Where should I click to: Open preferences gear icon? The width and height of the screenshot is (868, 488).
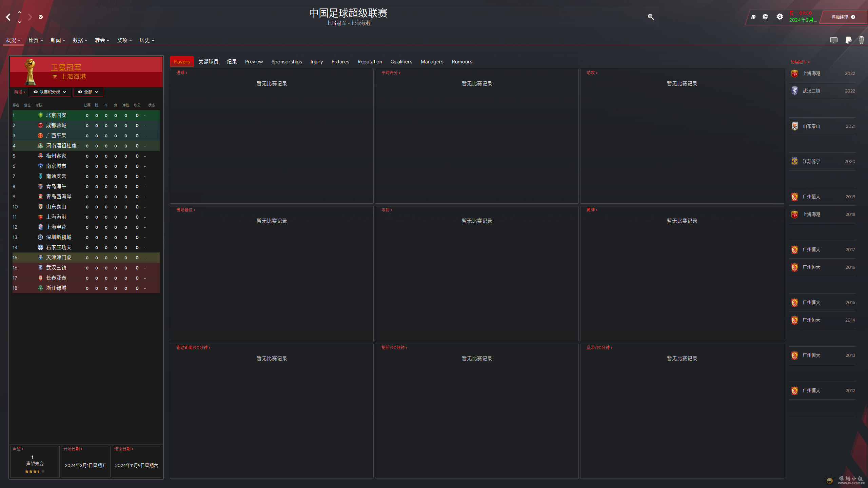pyautogui.click(x=780, y=17)
